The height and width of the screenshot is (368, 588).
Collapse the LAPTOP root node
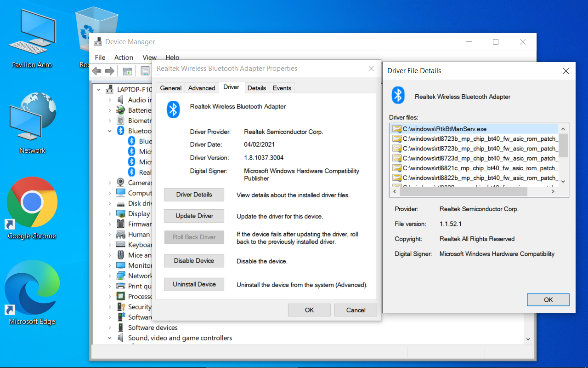tap(99, 89)
